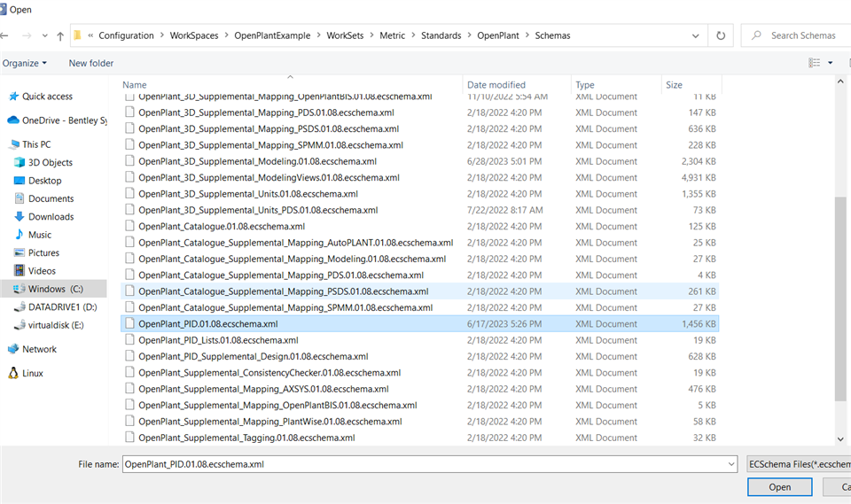Click the Up directory arrow icon
Screen dimensions: 851x504
point(60,36)
